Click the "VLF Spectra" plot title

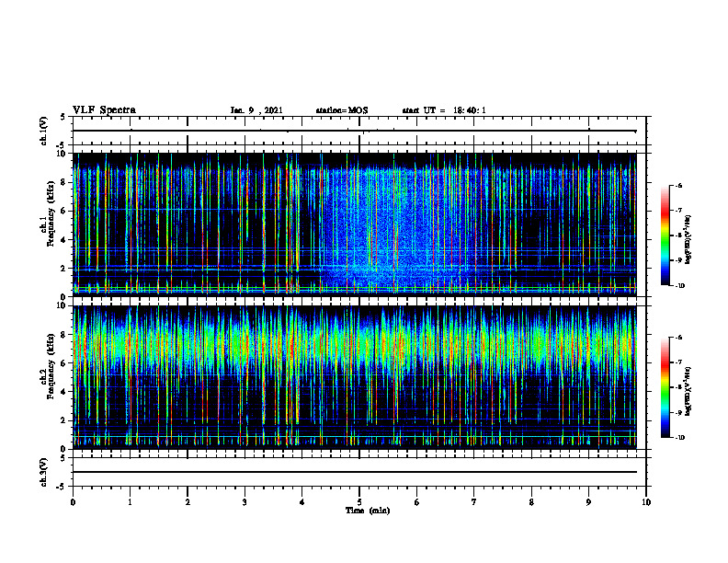pos(104,110)
